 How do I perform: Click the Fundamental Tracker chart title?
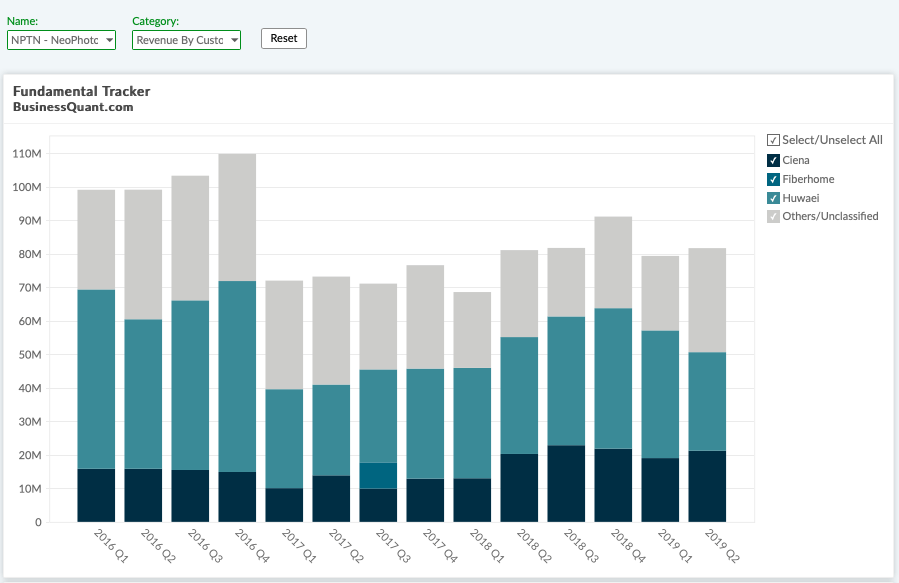[x=81, y=91]
